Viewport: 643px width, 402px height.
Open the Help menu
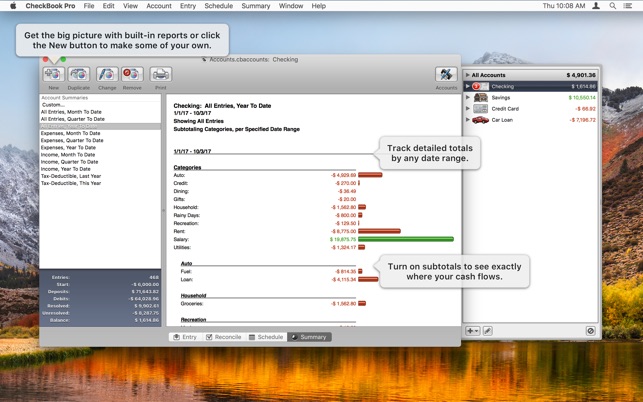tap(318, 6)
